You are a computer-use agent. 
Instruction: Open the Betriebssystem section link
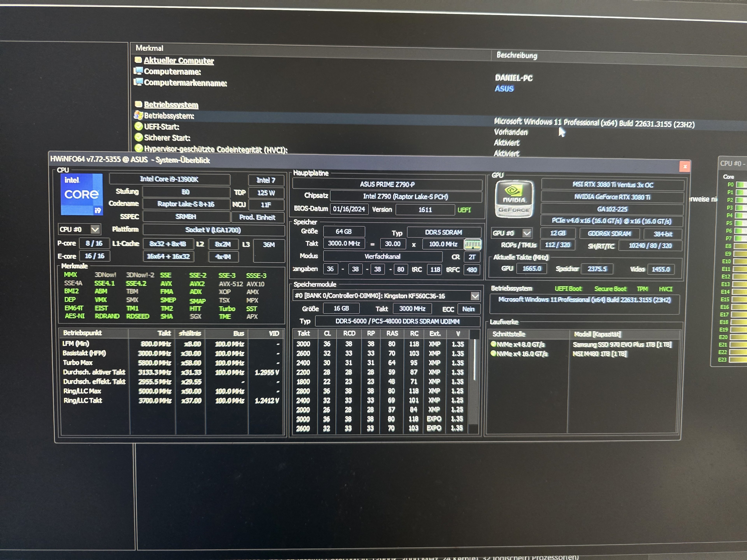click(171, 105)
